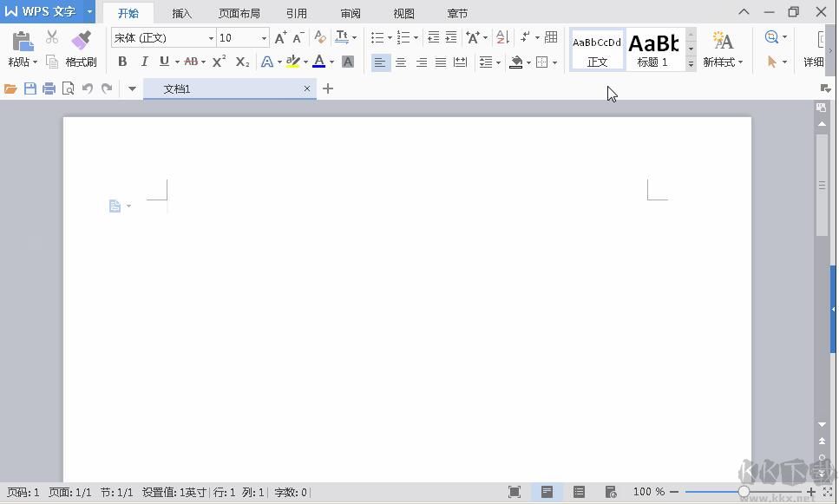Viewport: 839px width, 504px height.
Task: Select the italic formatting icon
Action: click(x=144, y=62)
